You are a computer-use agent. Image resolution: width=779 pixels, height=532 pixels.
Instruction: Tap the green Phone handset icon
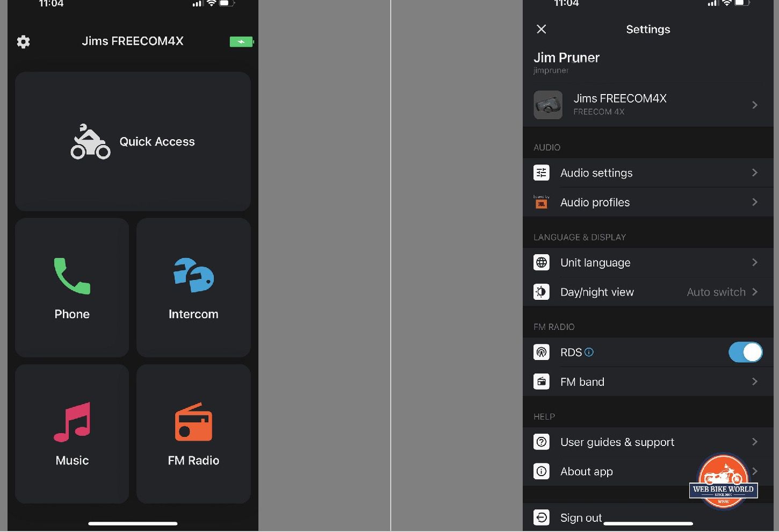pos(72,276)
